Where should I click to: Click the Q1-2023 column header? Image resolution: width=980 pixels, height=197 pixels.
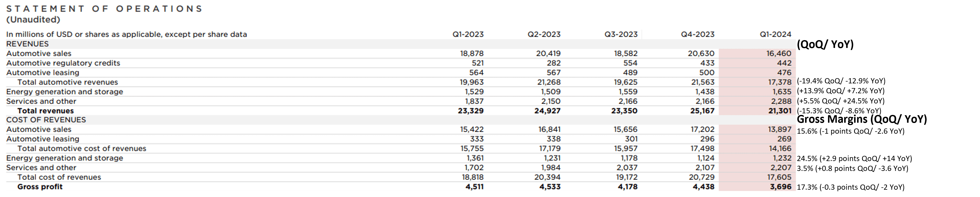pyautogui.click(x=467, y=34)
